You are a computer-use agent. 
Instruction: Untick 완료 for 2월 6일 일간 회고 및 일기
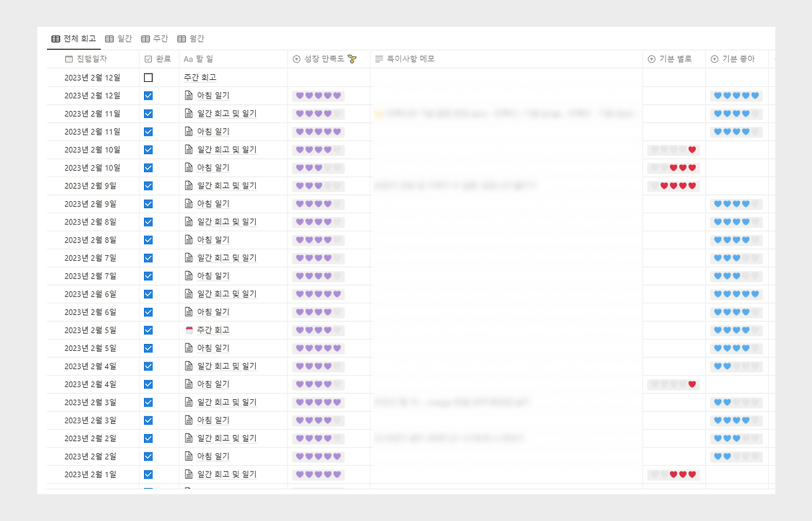coord(148,294)
